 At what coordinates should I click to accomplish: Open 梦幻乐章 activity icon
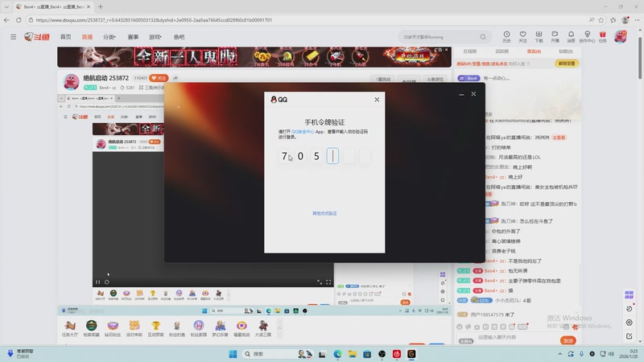point(220,328)
